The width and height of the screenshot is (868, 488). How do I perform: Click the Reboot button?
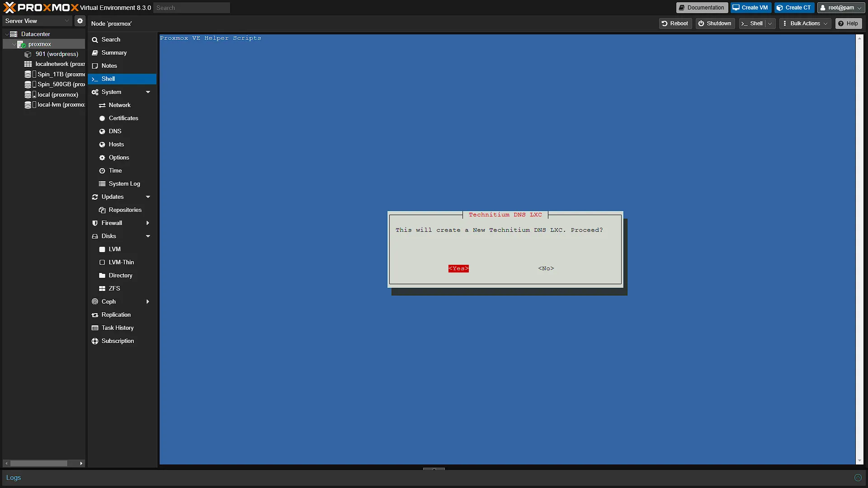point(675,23)
